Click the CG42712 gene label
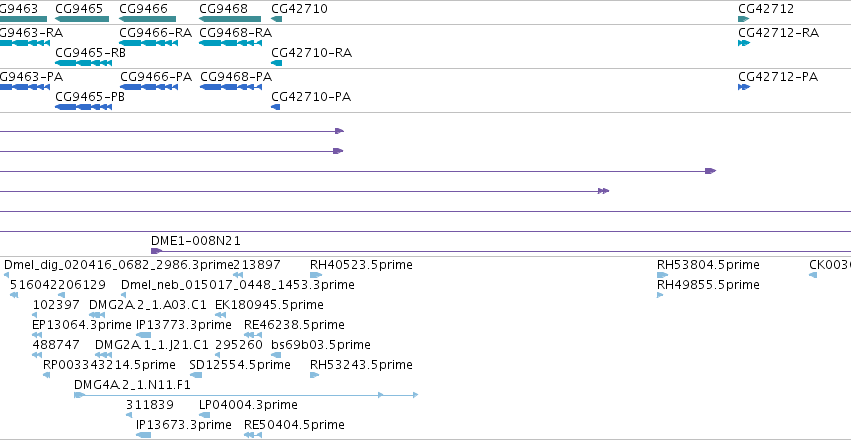851x440 pixels. [766, 9]
